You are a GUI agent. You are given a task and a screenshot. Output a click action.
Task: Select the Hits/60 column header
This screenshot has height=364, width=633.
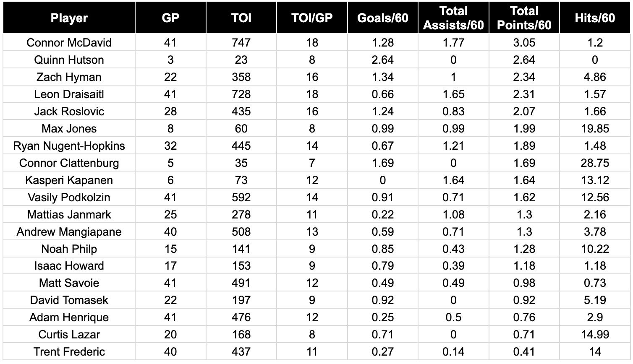tap(595, 18)
